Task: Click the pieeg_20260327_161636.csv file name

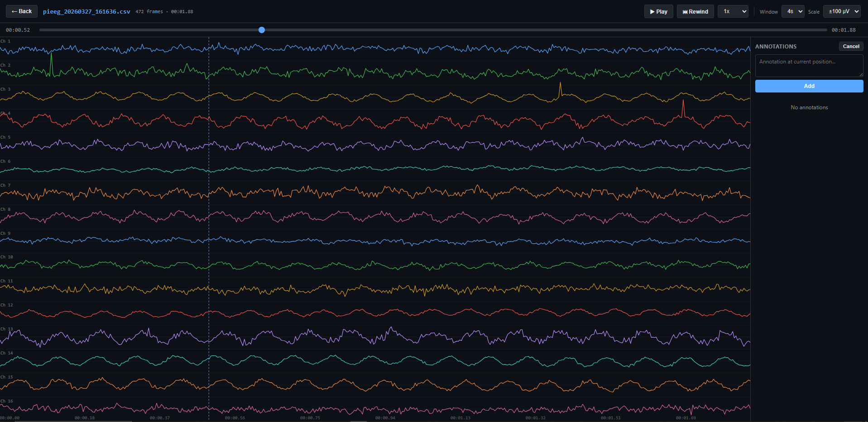Action: [x=86, y=12]
